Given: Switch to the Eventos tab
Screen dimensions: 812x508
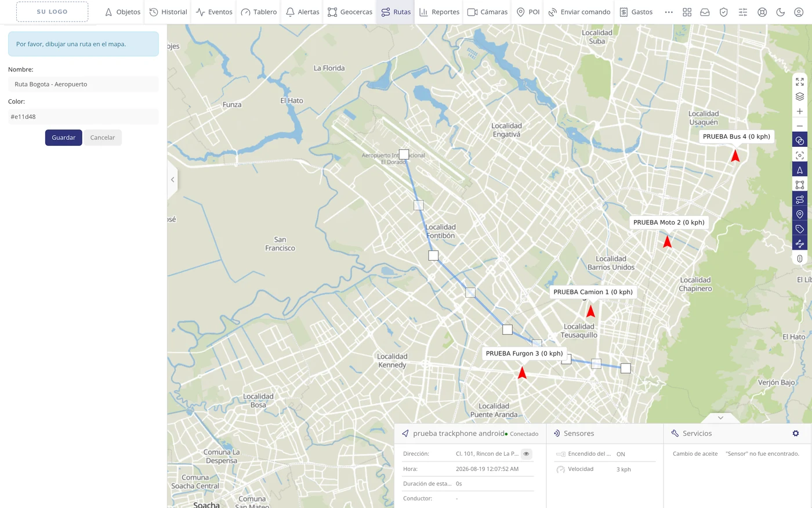Looking at the screenshot, I should click(x=214, y=12).
